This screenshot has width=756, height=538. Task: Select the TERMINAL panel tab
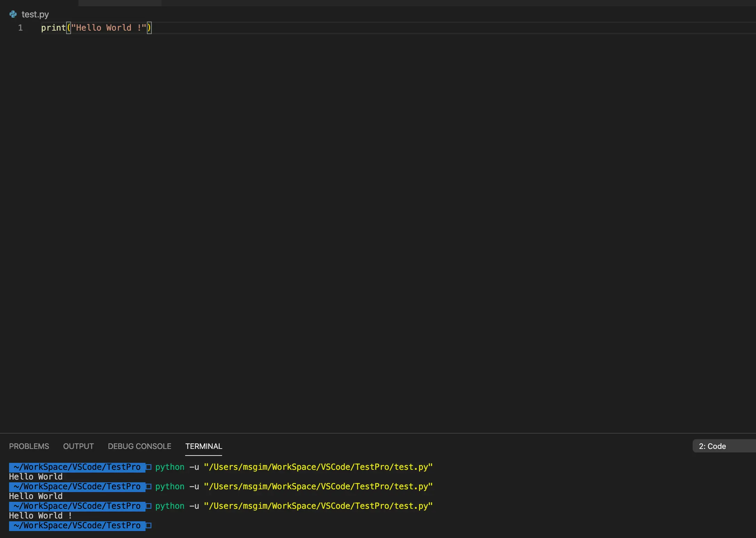pyautogui.click(x=204, y=446)
